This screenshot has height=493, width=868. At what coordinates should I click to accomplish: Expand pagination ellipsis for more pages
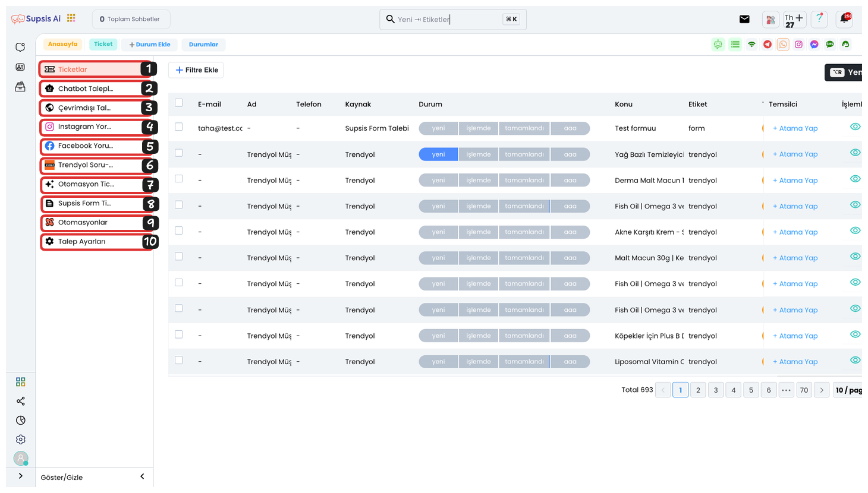(786, 390)
